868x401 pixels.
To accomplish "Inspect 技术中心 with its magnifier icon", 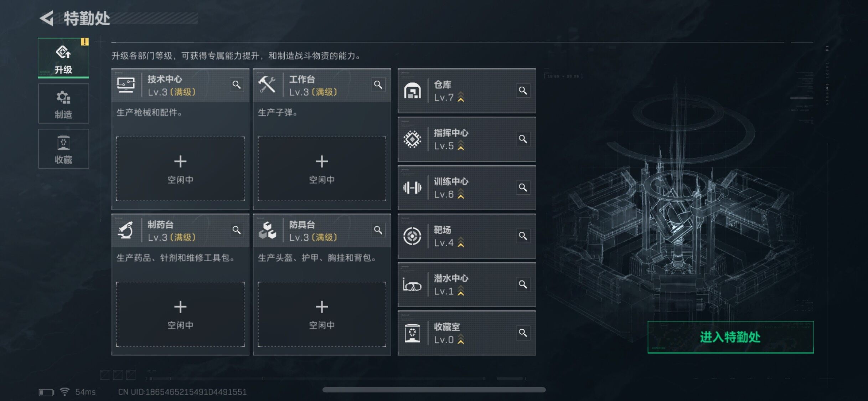I will click(237, 85).
